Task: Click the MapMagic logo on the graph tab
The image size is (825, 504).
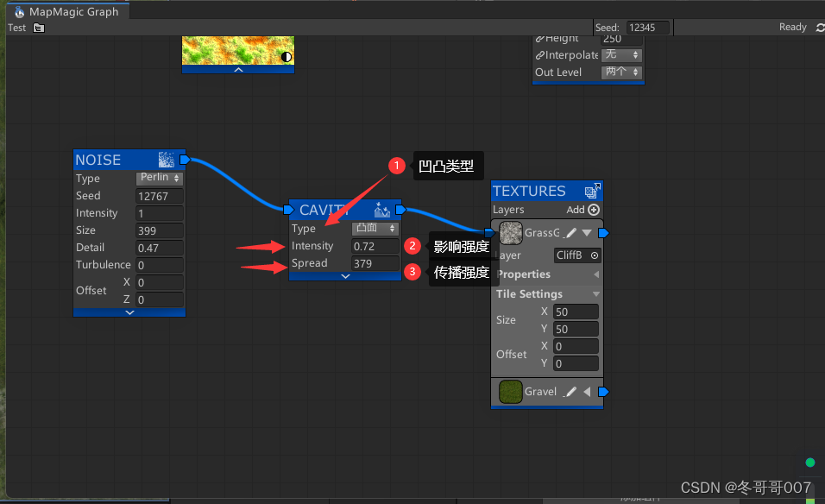Action: [x=19, y=12]
